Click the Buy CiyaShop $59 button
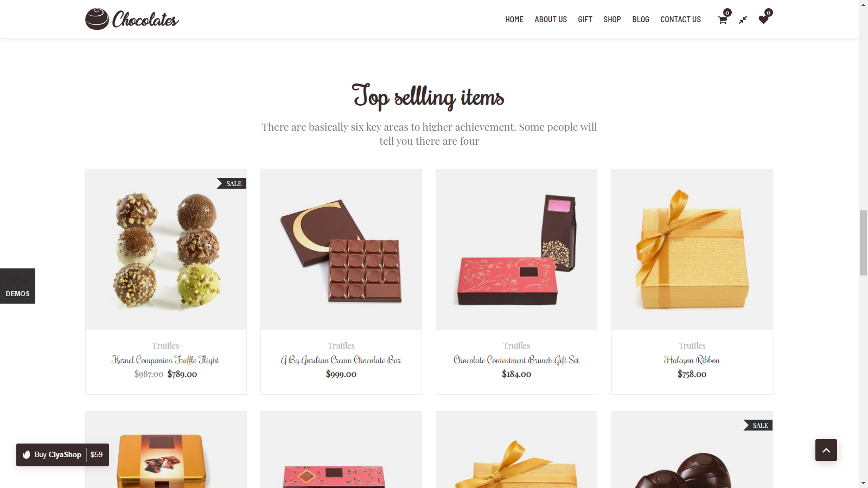Image resolution: width=868 pixels, height=488 pixels. pos(62,455)
